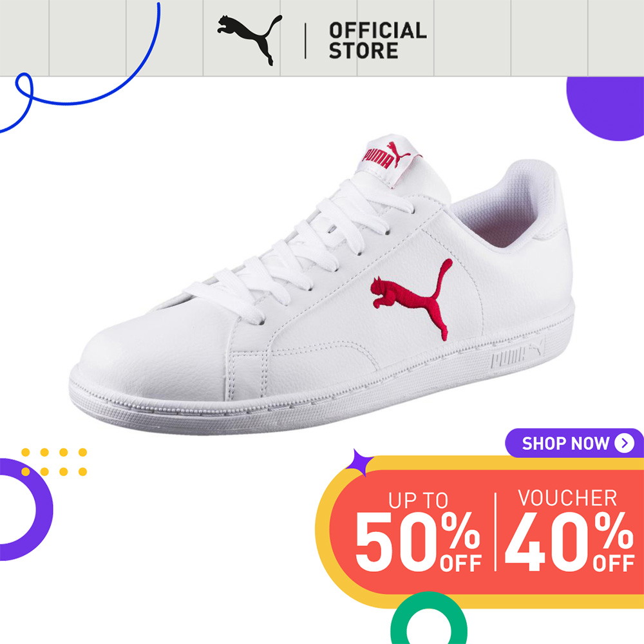The image size is (644, 644).
Task: Click the black Puma cat logo in header
Action: tap(250, 40)
